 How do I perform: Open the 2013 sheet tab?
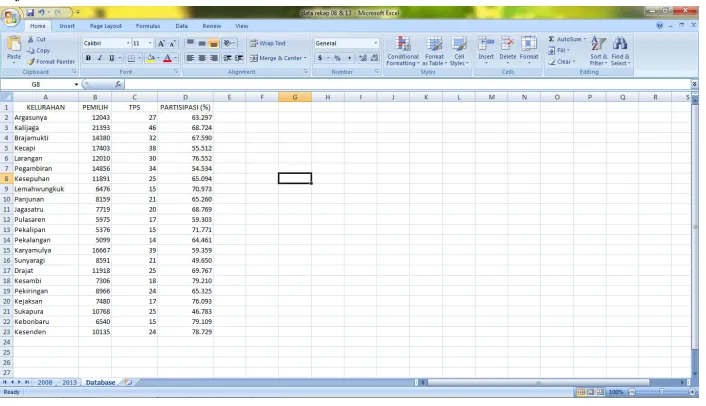click(69, 382)
